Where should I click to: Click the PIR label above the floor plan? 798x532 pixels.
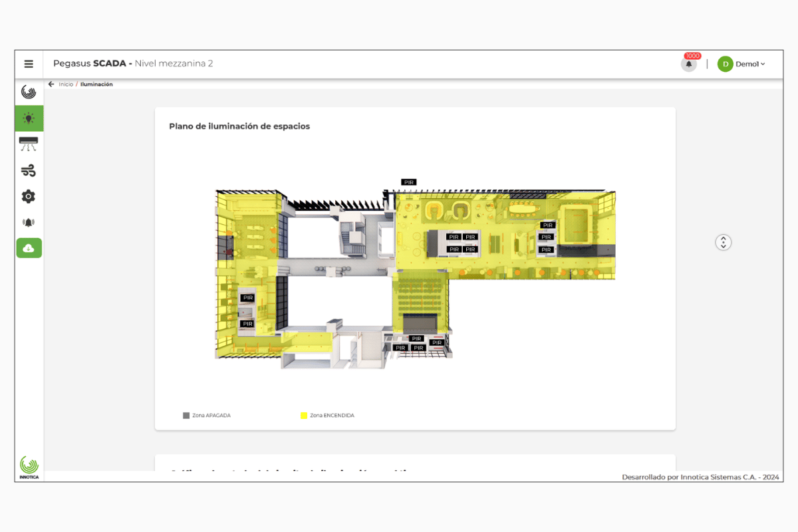coord(409,182)
